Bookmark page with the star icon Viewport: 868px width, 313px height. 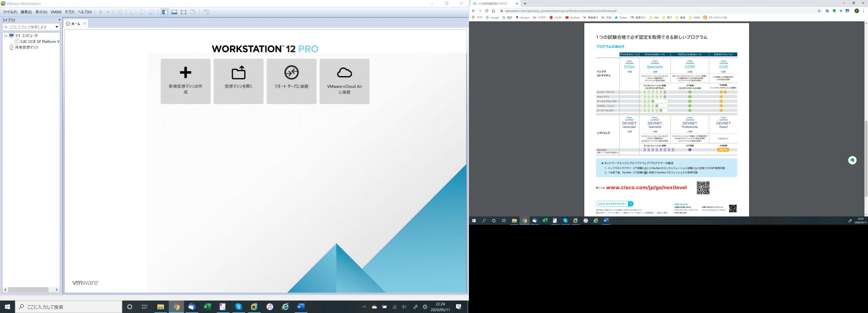click(x=819, y=11)
